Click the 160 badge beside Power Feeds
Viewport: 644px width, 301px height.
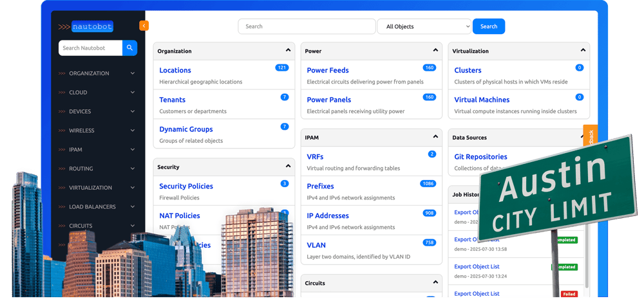429,68
